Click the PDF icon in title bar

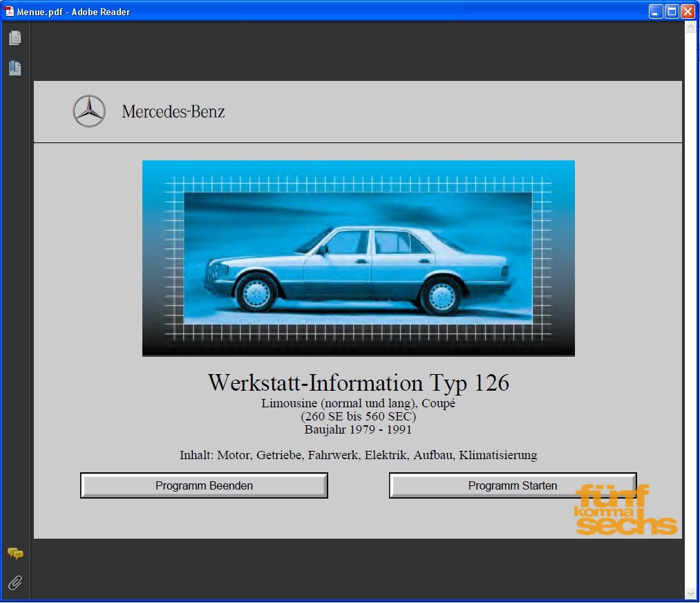[x=9, y=11]
